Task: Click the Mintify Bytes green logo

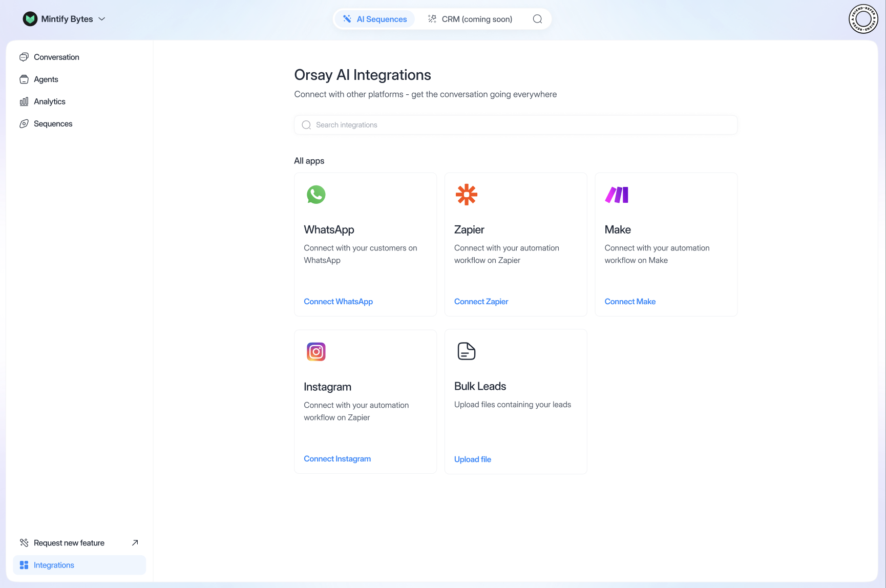Action: point(30,19)
